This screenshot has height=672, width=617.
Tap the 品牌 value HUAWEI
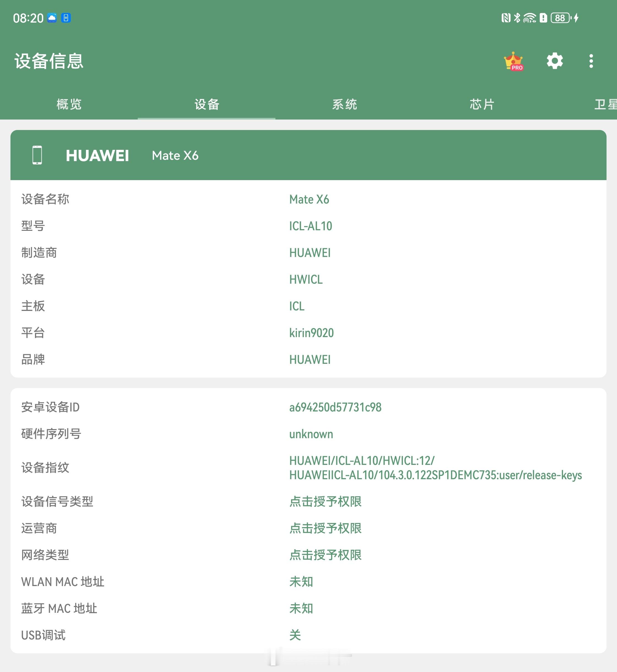pyautogui.click(x=310, y=359)
